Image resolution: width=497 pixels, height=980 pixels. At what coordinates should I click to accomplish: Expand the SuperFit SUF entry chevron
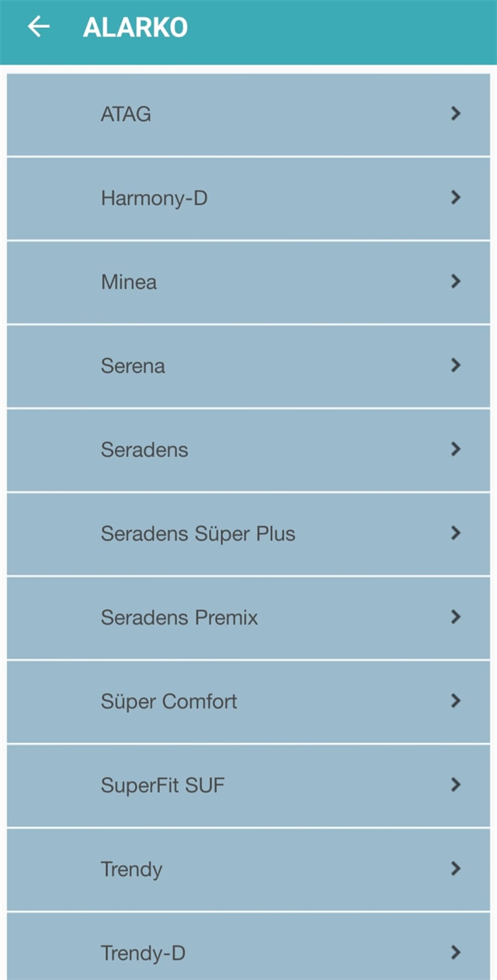point(456,785)
